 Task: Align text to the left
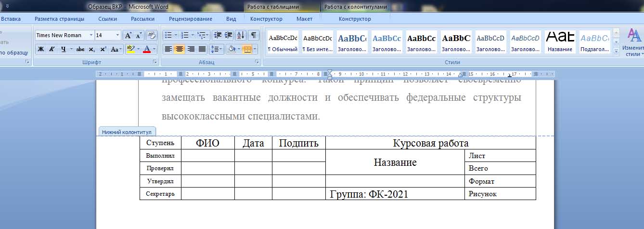coord(168,49)
